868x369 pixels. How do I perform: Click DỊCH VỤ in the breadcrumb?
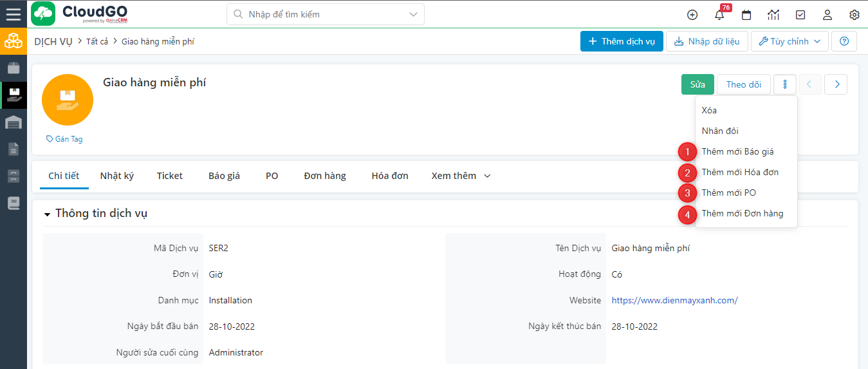coord(53,41)
